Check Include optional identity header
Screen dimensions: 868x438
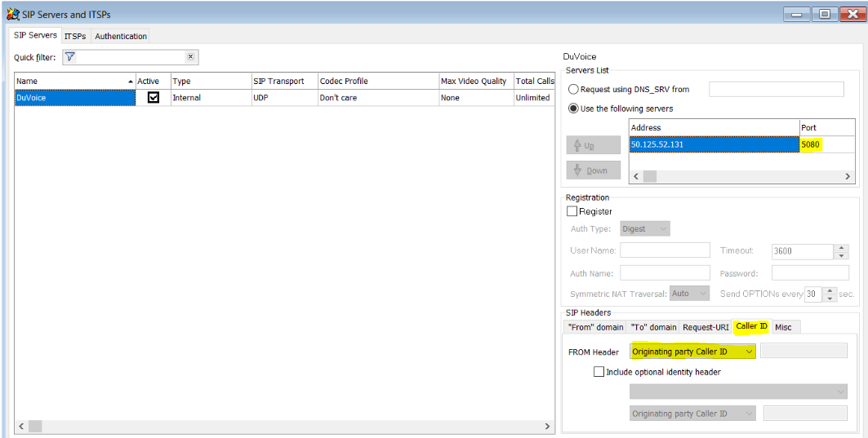pyautogui.click(x=599, y=372)
